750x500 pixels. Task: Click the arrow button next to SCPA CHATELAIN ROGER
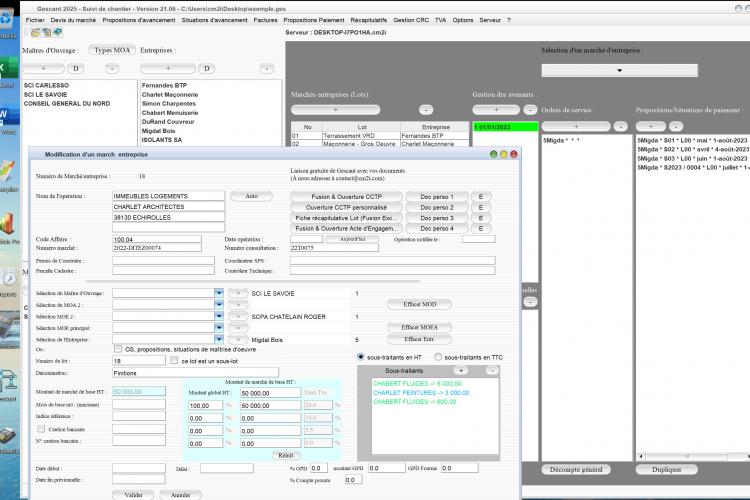(x=238, y=316)
